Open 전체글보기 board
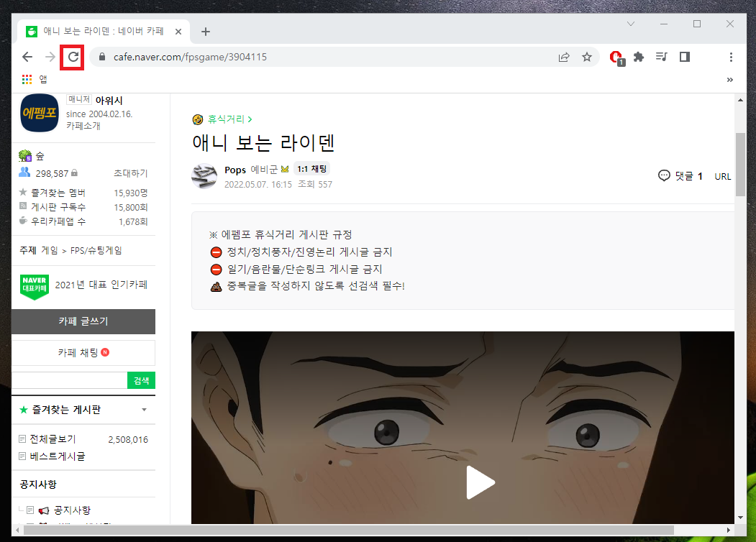Screen dimensions: 756x542 point(53,439)
